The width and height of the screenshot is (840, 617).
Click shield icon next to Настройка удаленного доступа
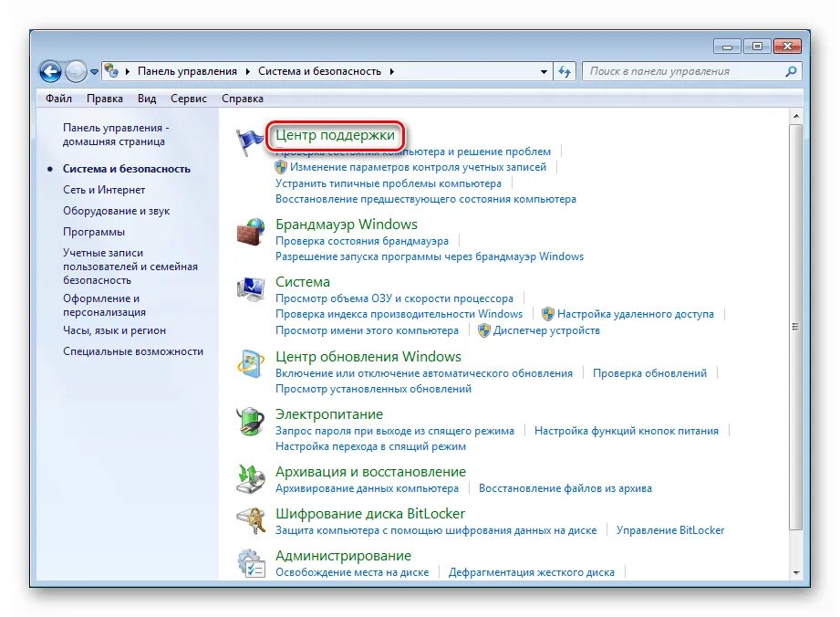(547, 314)
